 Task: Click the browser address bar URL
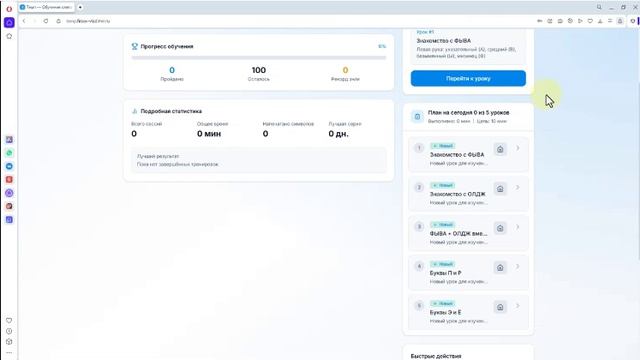click(x=88, y=21)
